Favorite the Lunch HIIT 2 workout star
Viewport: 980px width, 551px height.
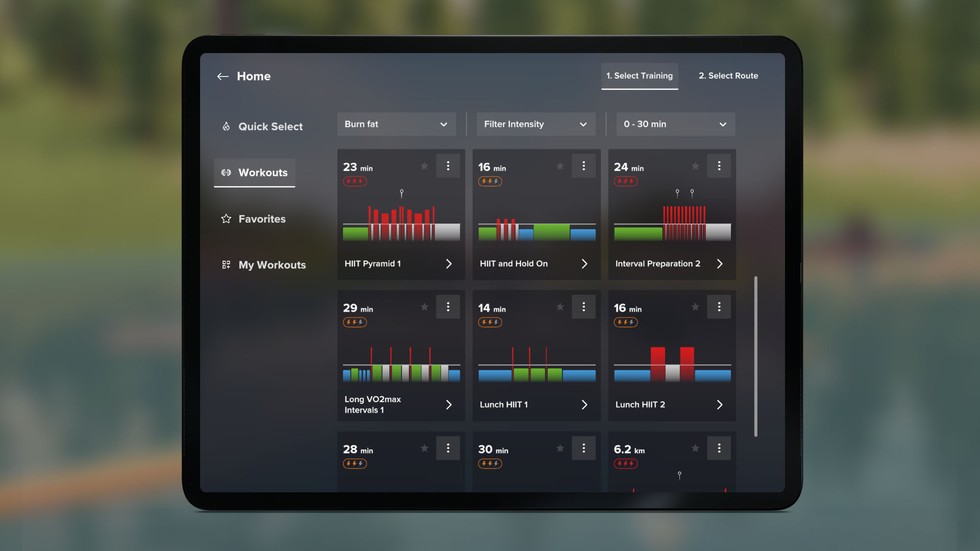point(695,307)
